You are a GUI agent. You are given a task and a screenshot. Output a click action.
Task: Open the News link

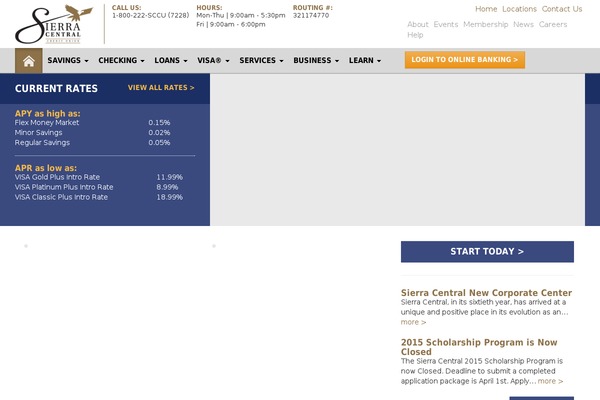523,24
